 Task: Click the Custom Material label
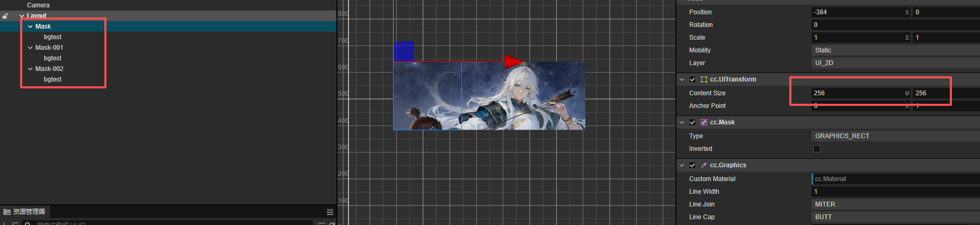pyautogui.click(x=712, y=179)
